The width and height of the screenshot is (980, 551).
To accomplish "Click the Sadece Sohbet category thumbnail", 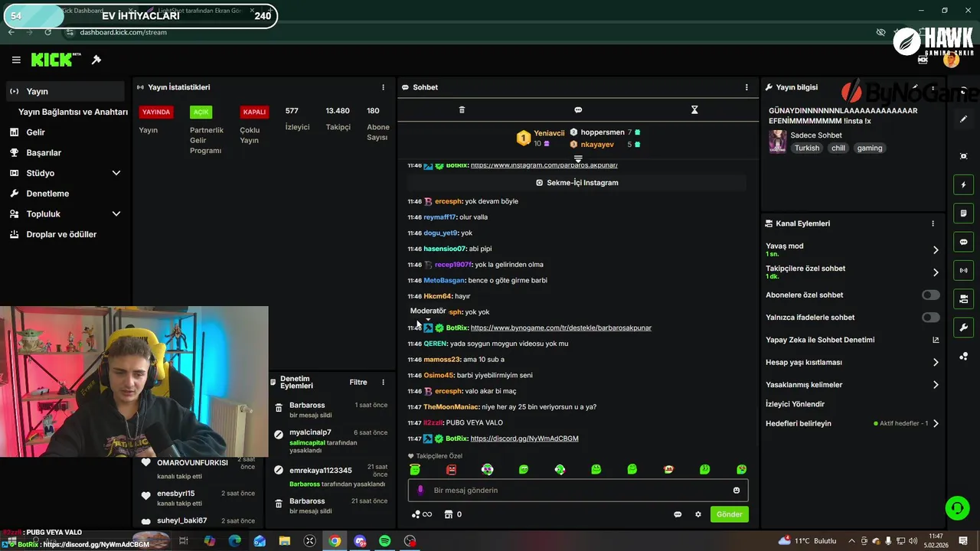I will coord(777,142).
